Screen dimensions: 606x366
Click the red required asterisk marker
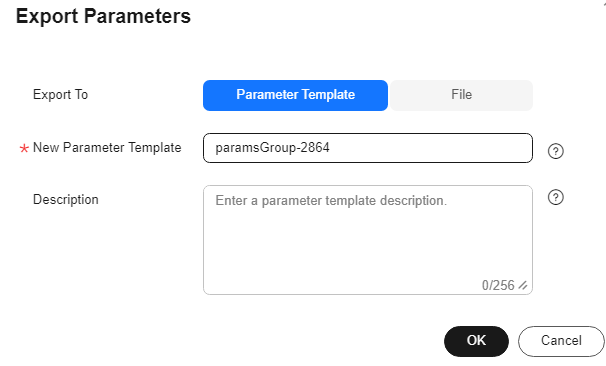24,148
